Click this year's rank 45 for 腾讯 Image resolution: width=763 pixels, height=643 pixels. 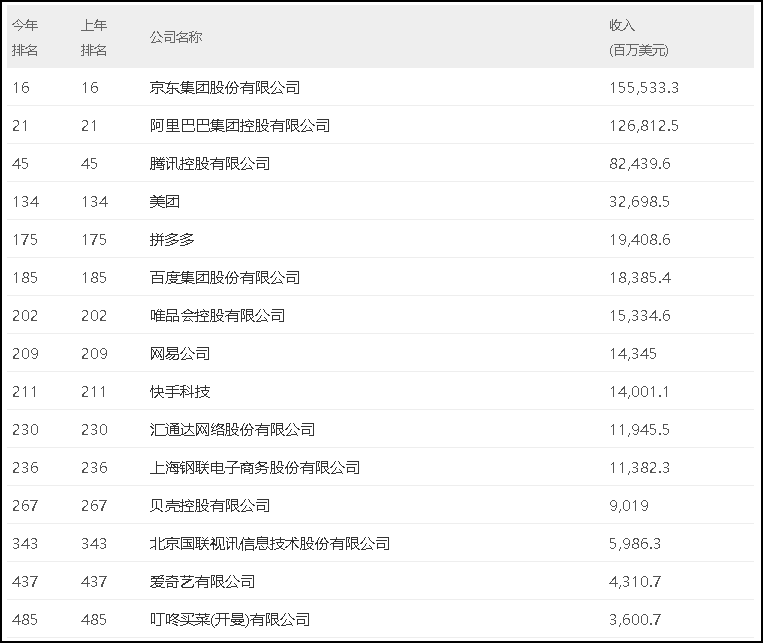tap(20, 164)
